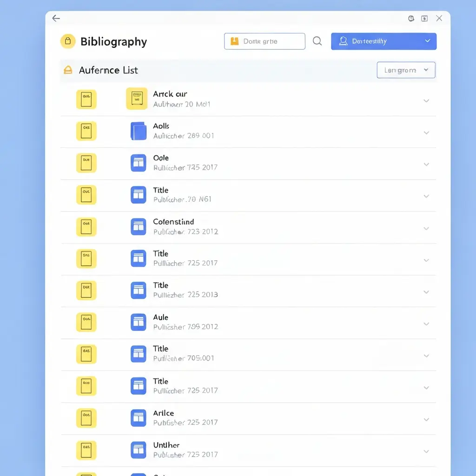476x476 pixels.
Task: Expand the Cofenstiind entry chevron
Action: [x=426, y=228]
